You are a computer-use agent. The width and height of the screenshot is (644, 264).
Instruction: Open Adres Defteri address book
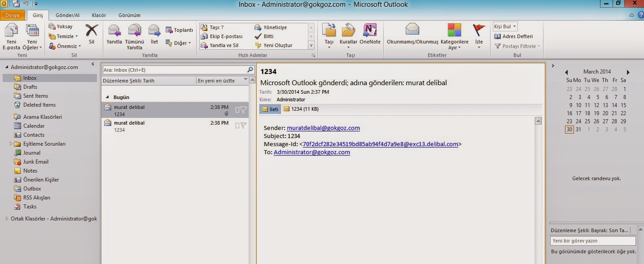(x=514, y=36)
